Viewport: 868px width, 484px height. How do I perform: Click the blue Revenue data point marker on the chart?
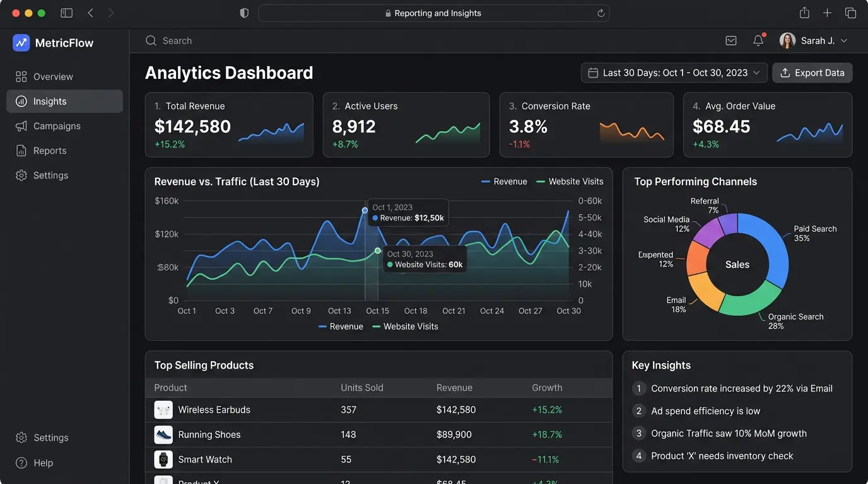(x=365, y=210)
